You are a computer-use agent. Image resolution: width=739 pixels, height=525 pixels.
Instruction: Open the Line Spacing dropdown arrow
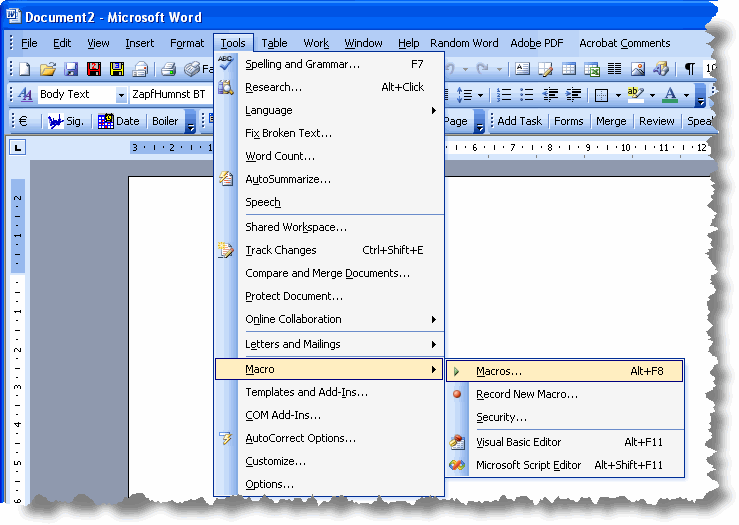(x=480, y=95)
